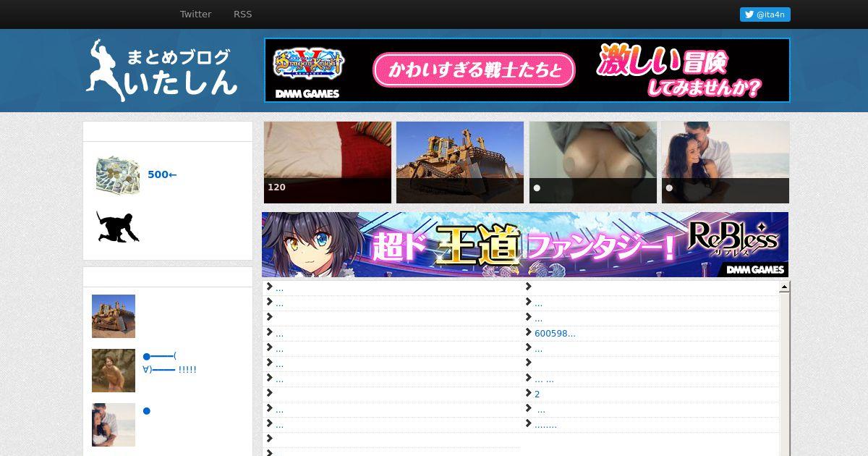Open the ReBless fantasy game banner
This screenshot has height=456, width=868.
coord(525,245)
